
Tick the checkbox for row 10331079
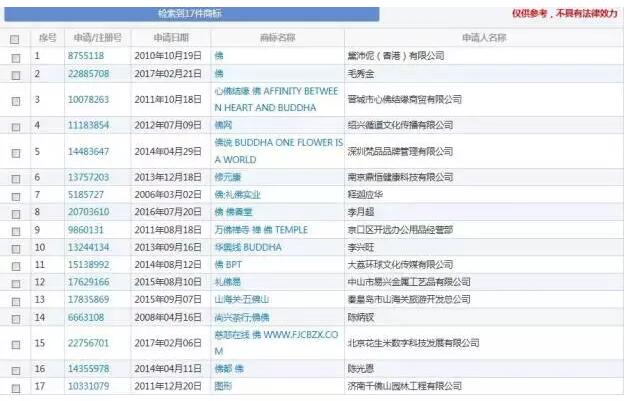(x=16, y=388)
